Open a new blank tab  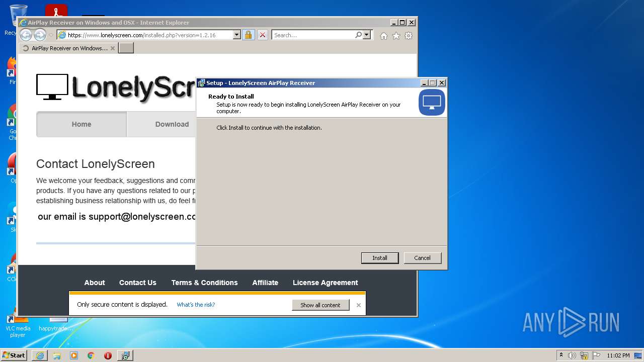126,48
